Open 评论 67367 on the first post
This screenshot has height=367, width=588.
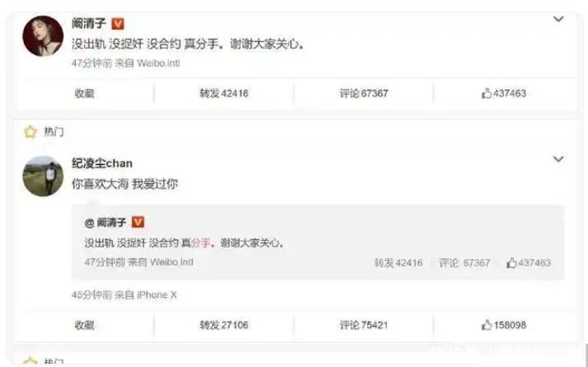coord(364,93)
